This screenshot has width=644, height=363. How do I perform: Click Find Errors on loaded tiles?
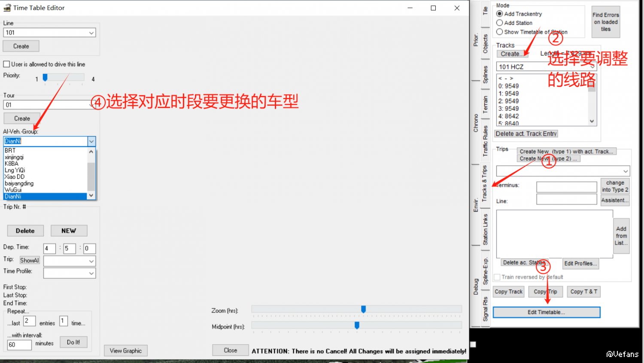click(605, 22)
